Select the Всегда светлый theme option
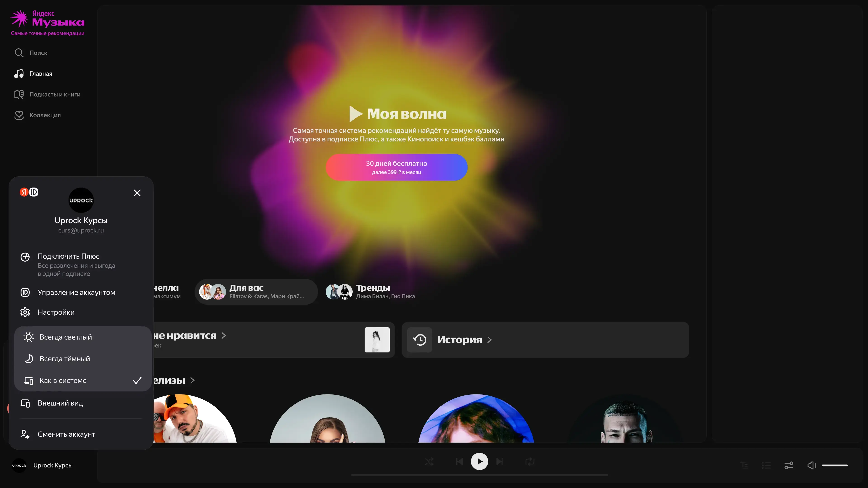Image resolution: width=868 pixels, height=488 pixels. [x=66, y=337]
